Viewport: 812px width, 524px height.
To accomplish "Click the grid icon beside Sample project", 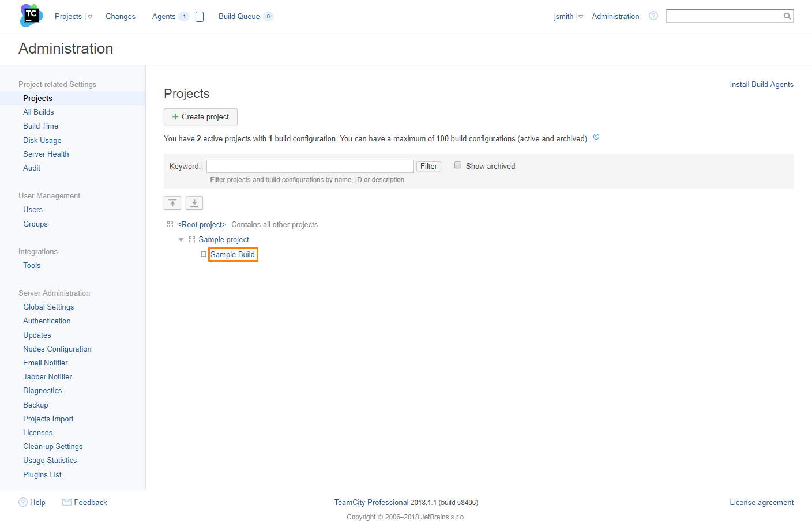I will [192, 239].
